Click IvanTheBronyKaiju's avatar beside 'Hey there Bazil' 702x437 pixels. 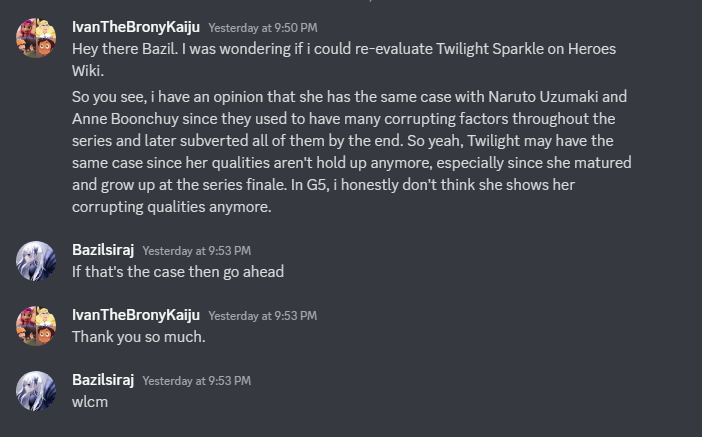[x=36, y=38]
